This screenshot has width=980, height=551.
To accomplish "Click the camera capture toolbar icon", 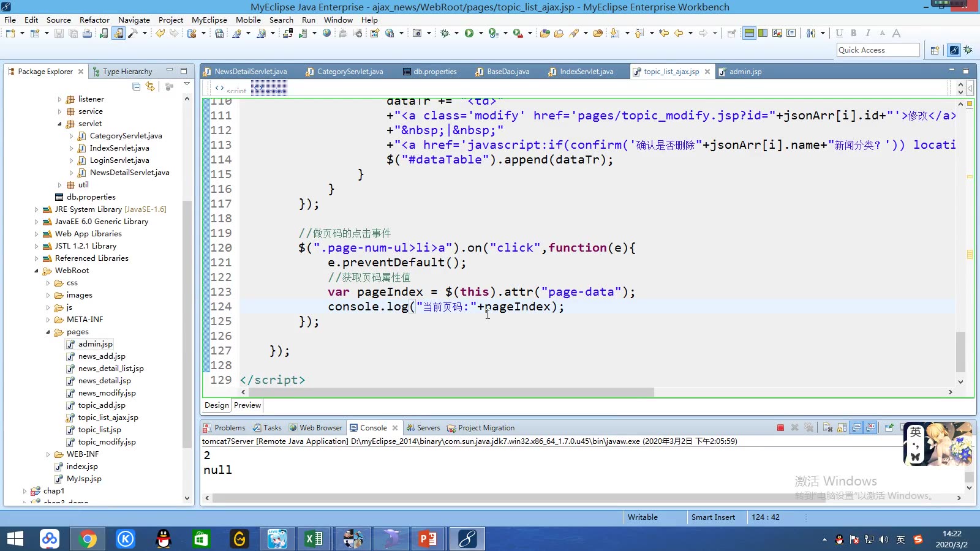I will point(417,33).
